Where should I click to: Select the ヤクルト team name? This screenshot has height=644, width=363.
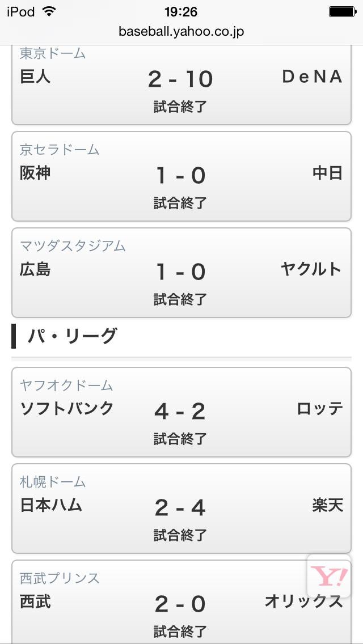coord(311,269)
